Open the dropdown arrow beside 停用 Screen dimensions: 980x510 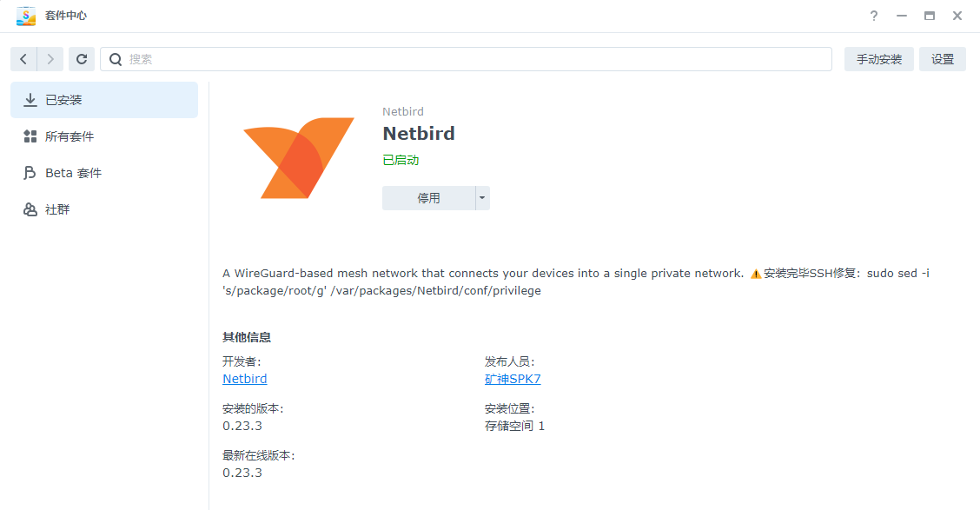pos(481,197)
